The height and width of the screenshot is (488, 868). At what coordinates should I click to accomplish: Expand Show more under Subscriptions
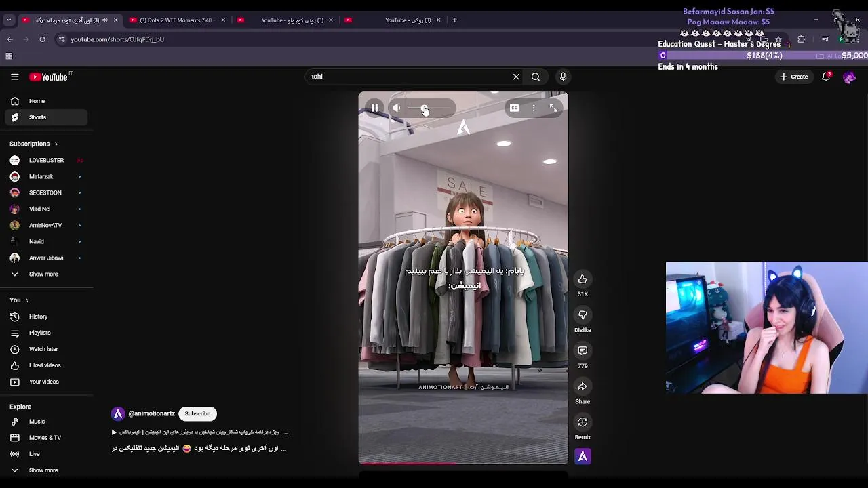click(46, 274)
